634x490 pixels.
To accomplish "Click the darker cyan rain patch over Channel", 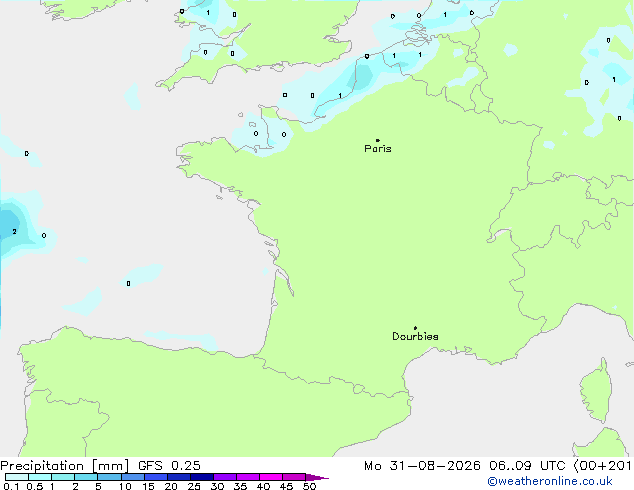I will (364, 76).
